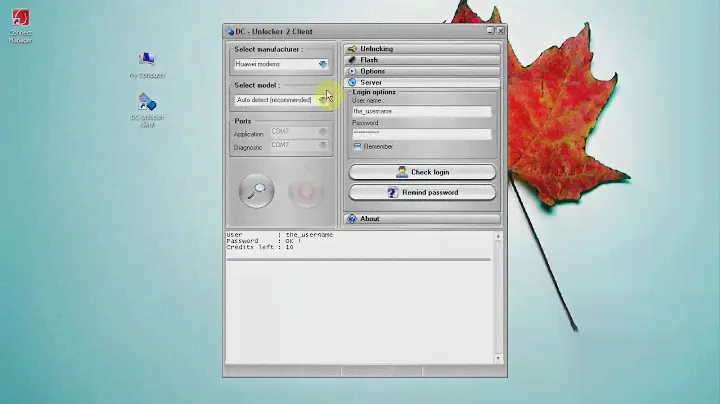
Task: Click the DC-Unlocker title bar app icon
Action: click(230, 31)
